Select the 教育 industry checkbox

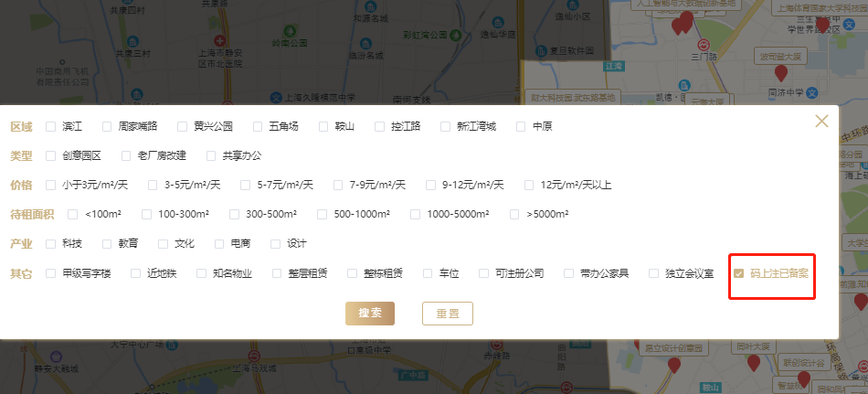107,244
